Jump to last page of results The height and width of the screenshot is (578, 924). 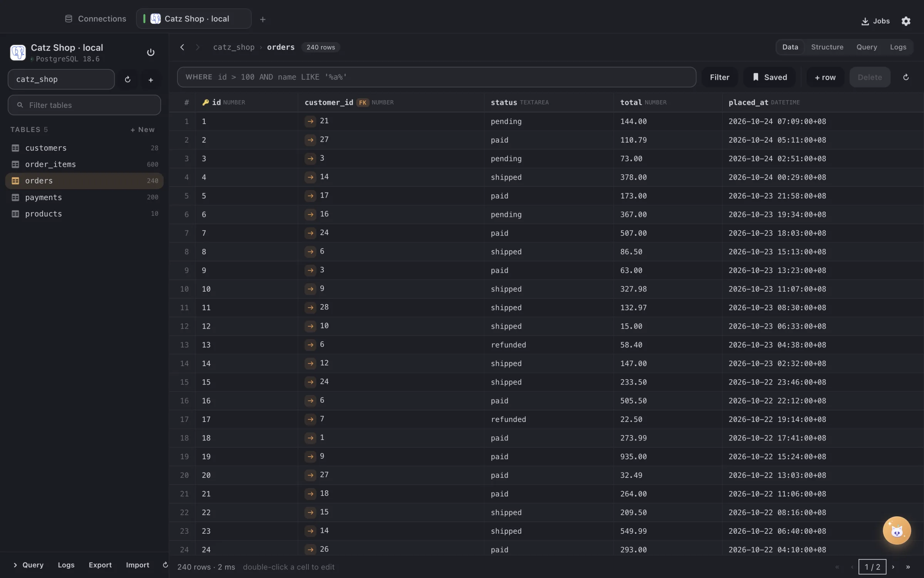[x=908, y=567]
